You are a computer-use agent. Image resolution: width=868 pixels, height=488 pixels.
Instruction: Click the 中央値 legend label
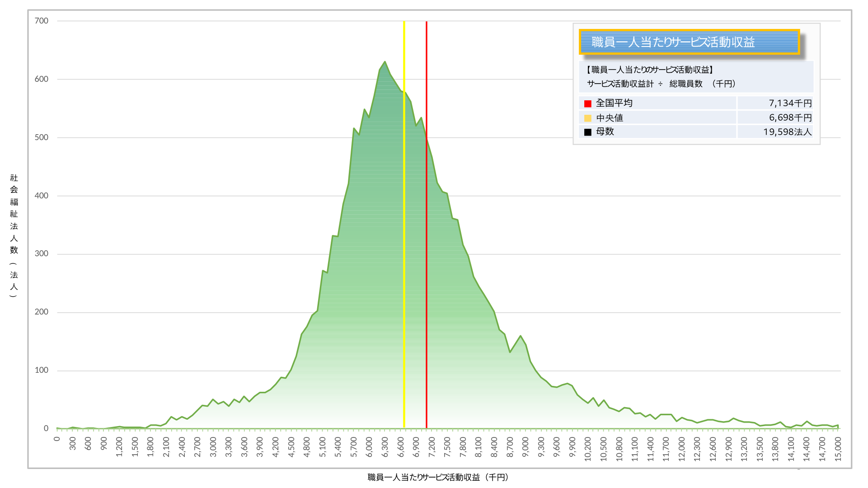610,118
